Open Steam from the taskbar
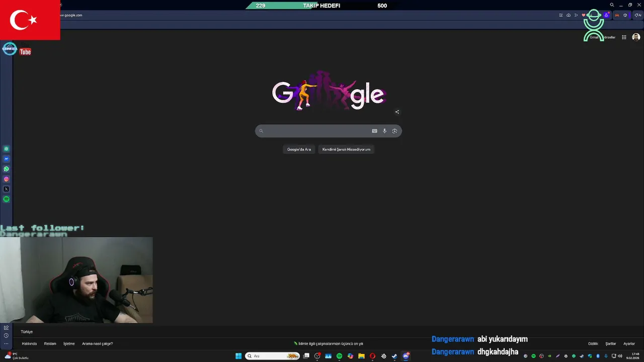Image resolution: width=644 pixels, height=362 pixels. tap(394, 356)
